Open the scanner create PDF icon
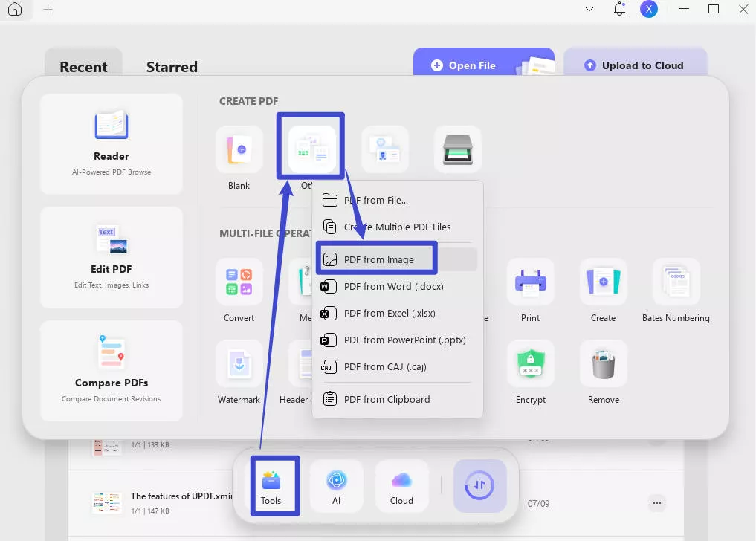 (457, 150)
